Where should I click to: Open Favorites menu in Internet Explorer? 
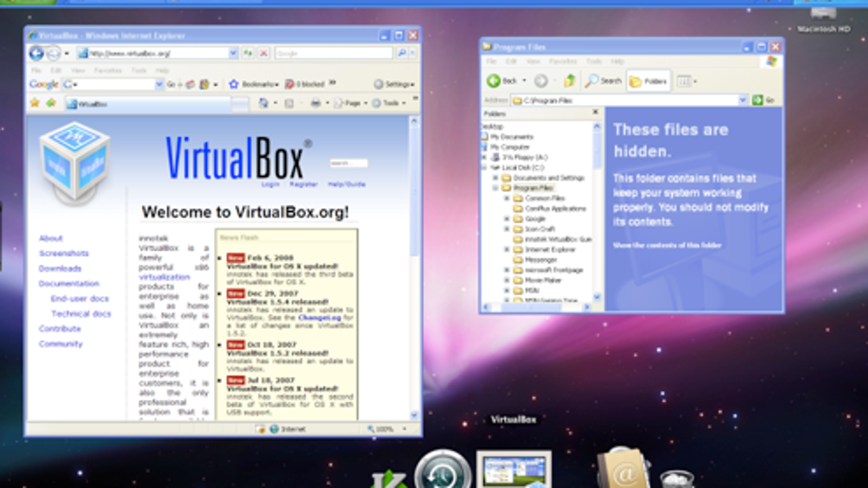108,70
